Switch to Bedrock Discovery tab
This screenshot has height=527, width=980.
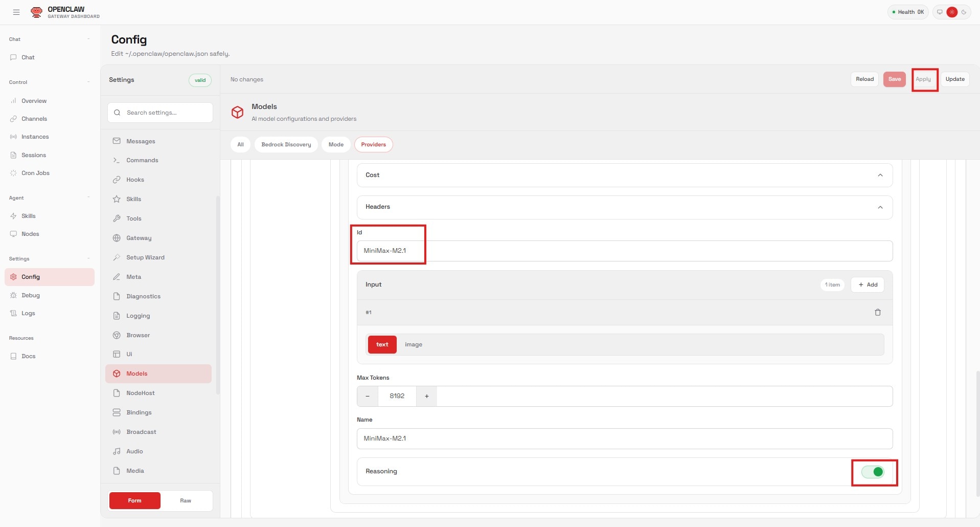(x=286, y=144)
